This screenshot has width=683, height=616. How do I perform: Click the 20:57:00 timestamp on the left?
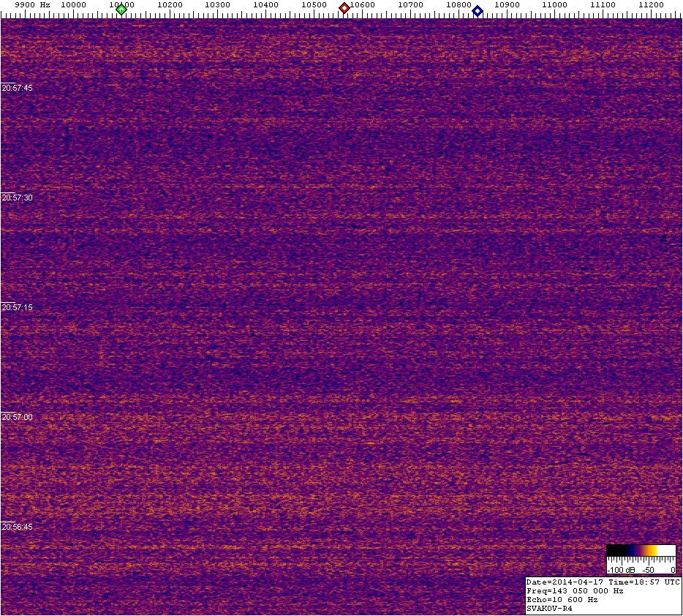[x=18, y=417]
